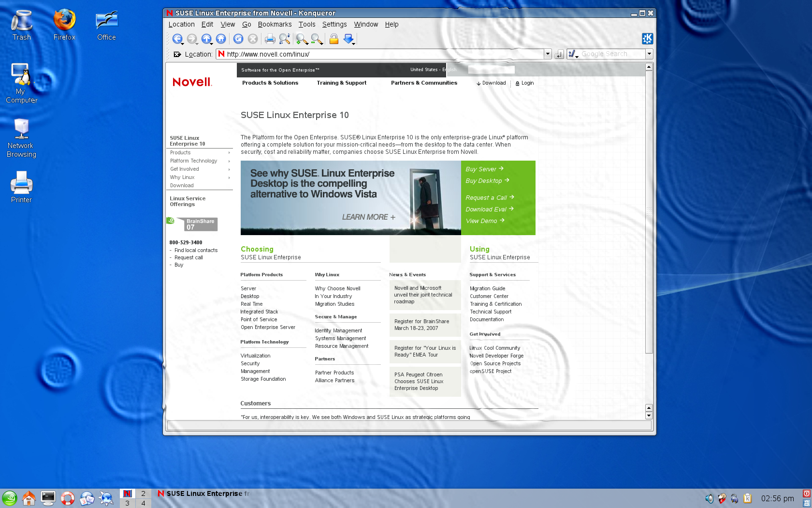Go back with the Back arrow icon
The height and width of the screenshot is (508, 812).
[x=177, y=39]
